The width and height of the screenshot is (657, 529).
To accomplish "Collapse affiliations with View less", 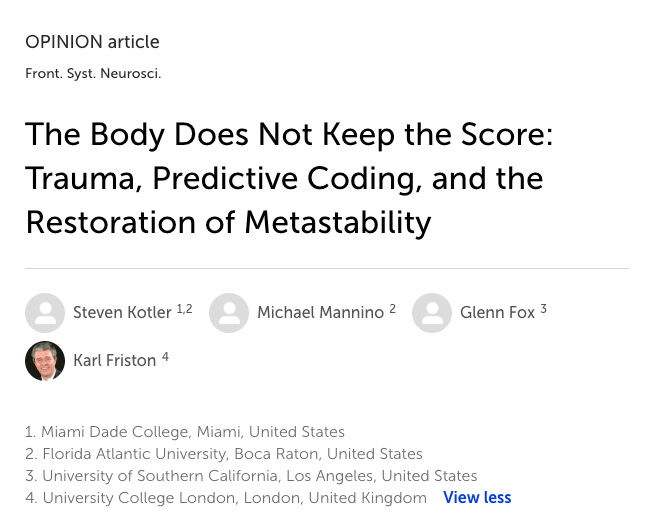I will tap(477, 498).
